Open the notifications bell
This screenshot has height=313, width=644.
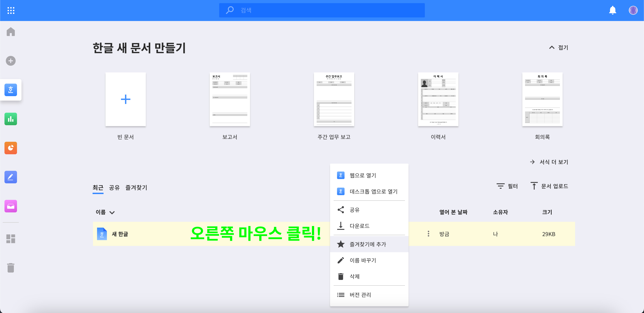[612, 10]
